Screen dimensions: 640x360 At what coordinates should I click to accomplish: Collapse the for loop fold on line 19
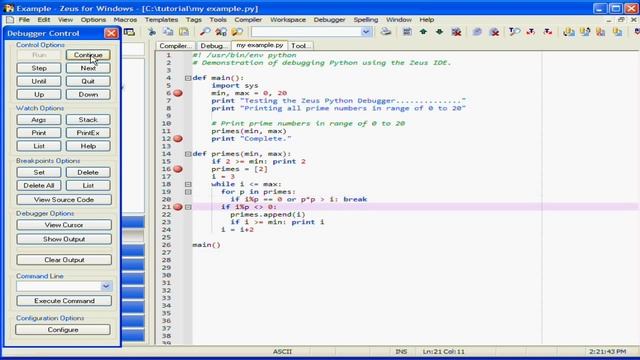pos(188,192)
